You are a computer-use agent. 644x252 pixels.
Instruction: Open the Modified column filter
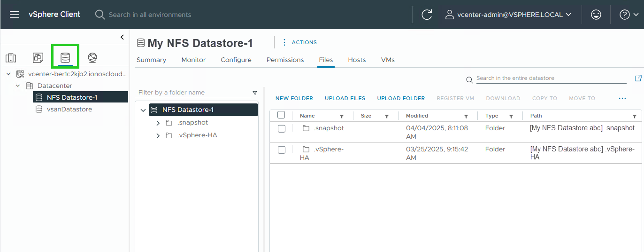pos(466,116)
